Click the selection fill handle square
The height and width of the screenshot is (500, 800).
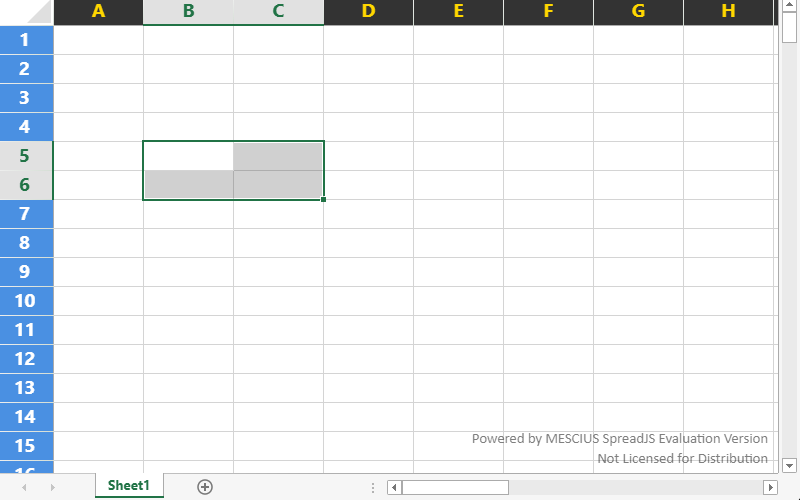pos(324,200)
